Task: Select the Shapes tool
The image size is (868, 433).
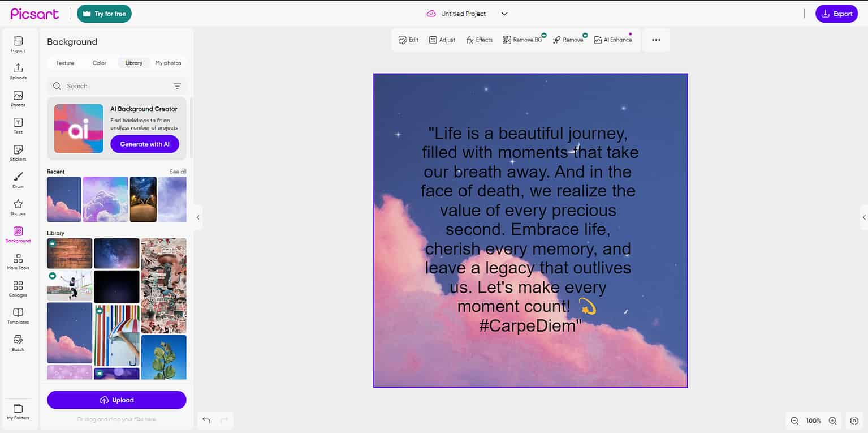Action: 18,207
